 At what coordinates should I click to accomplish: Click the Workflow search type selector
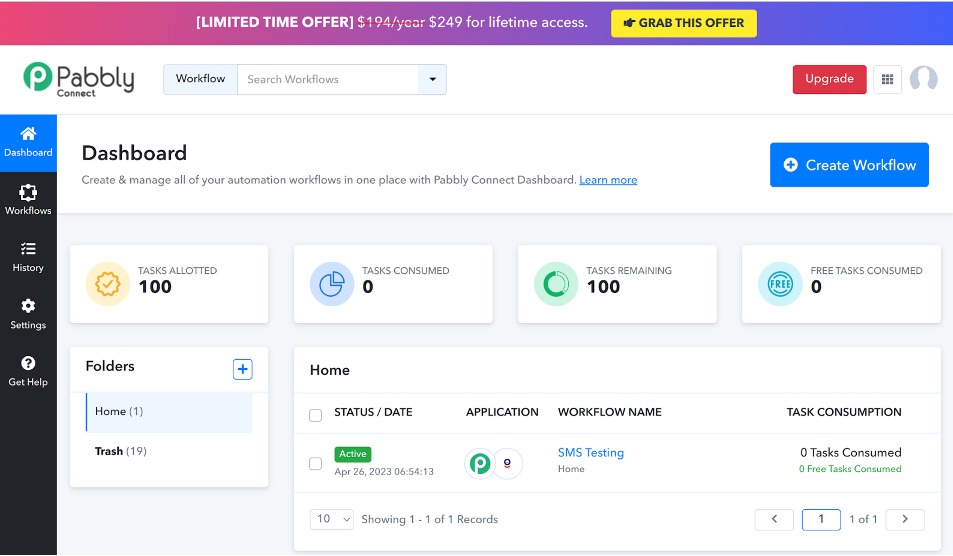200,79
